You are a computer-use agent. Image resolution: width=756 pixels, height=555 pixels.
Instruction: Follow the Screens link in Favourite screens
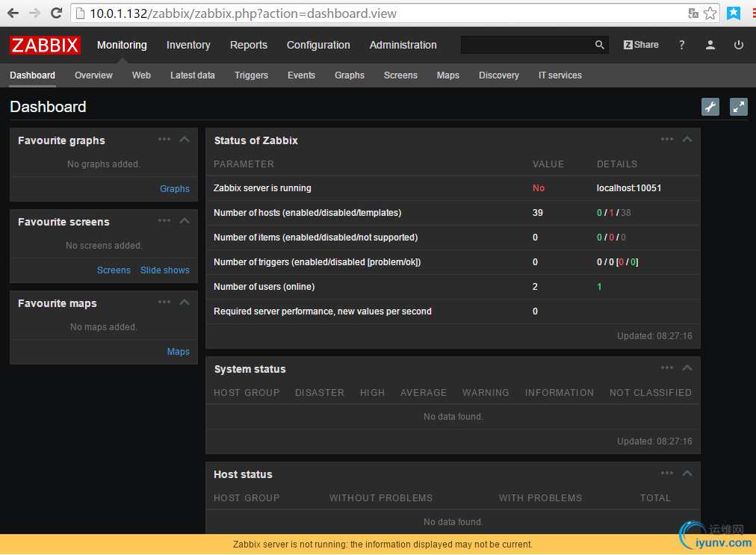tap(114, 270)
